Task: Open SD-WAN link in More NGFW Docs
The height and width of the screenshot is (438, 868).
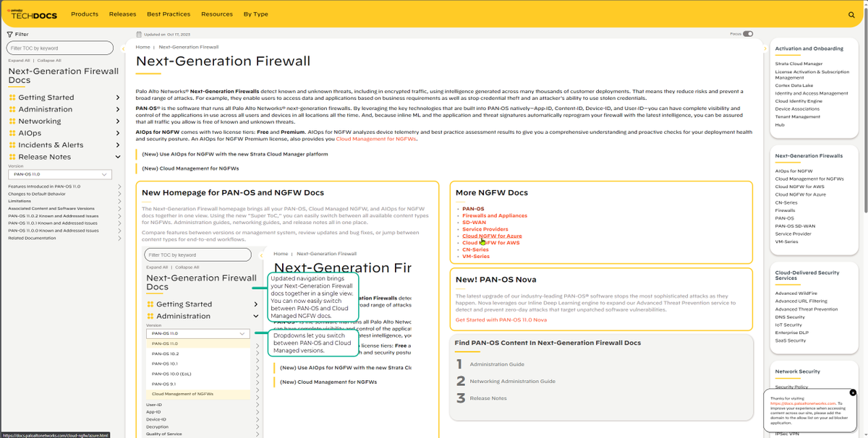Action: pos(475,223)
